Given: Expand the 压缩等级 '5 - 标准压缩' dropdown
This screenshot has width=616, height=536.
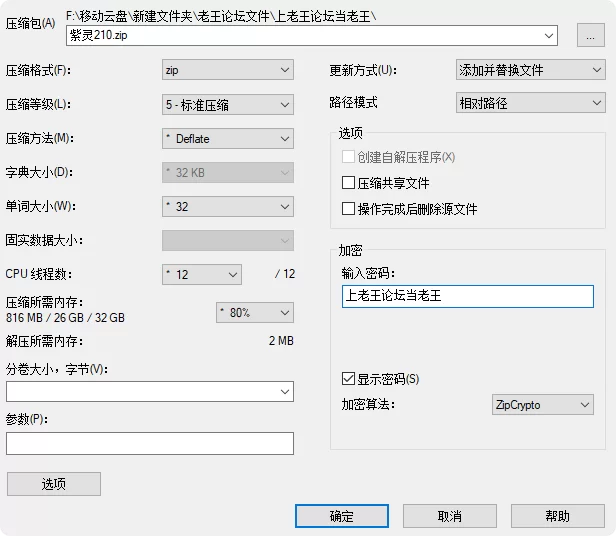Looking at the screenshot, I should pyautogui.click(x=228, y=105).
